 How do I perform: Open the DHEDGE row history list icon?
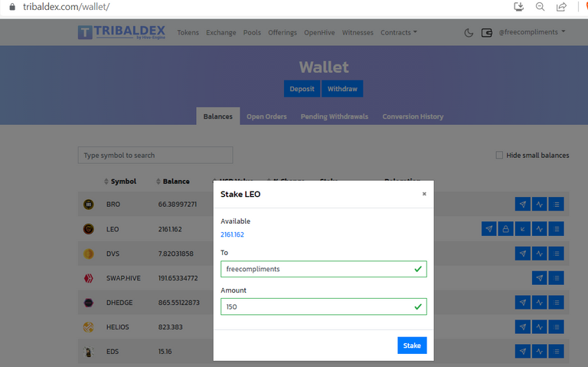tap(556, 303)
